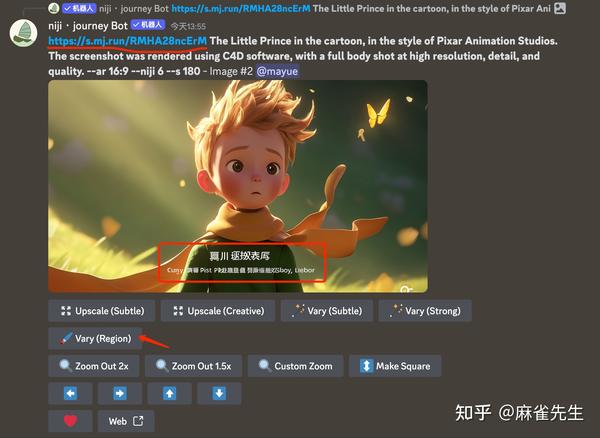The width and height of the screenshot is (600, 438).
Task: Click the Zoom Out 2x button
Action: (94, 366)
